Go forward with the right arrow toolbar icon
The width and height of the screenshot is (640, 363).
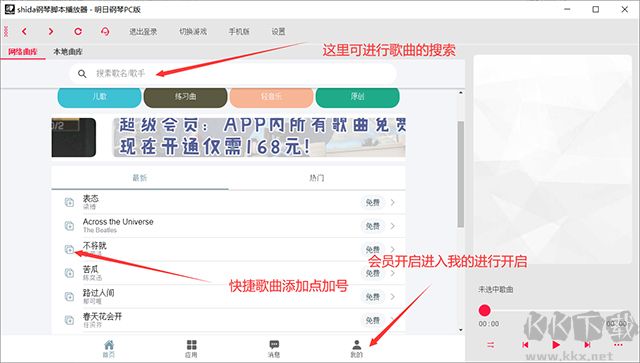(51, 31)
